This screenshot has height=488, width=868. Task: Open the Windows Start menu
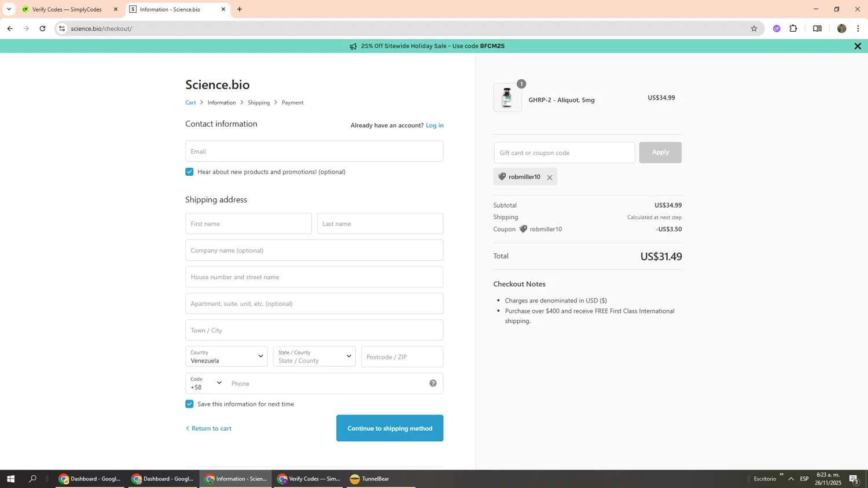(x=10, y=479)
